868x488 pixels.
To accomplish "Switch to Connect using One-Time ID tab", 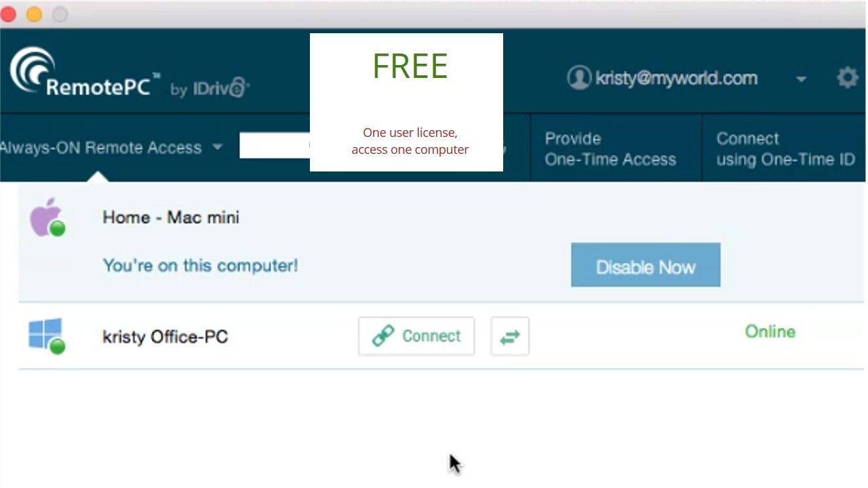I will tap(785, 148).
